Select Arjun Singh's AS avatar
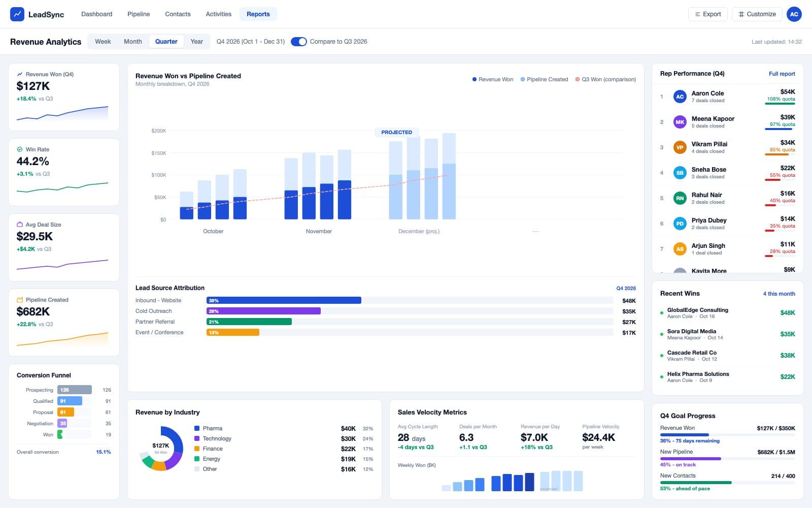This screenshot has width=812, height=508. pos(680,249)
